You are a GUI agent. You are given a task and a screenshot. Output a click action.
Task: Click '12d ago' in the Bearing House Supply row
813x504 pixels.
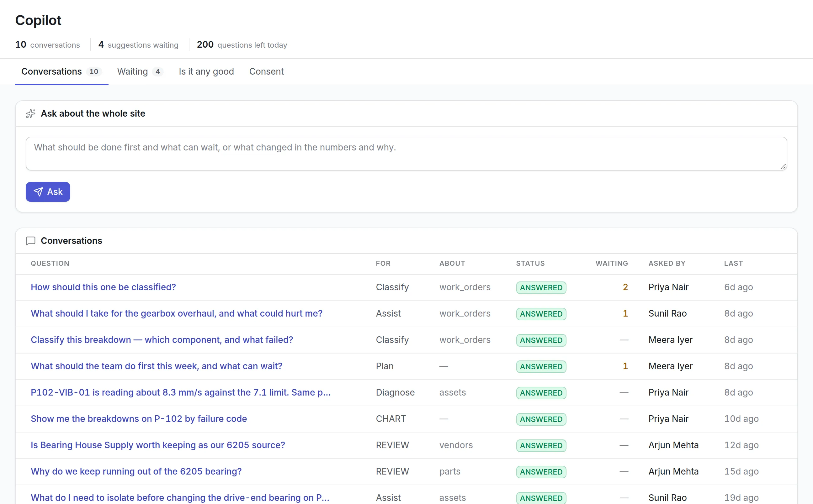pyautogui.click(x=741, y=445)
